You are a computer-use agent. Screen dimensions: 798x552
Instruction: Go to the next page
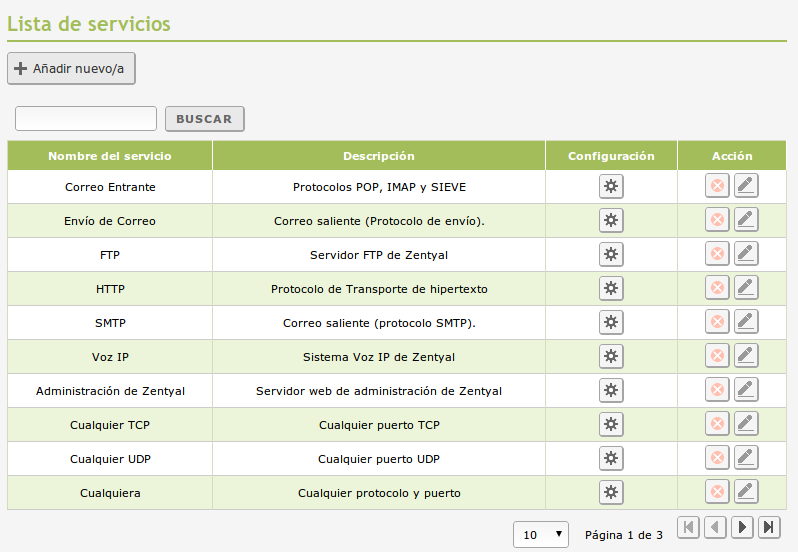coord(742,527)
